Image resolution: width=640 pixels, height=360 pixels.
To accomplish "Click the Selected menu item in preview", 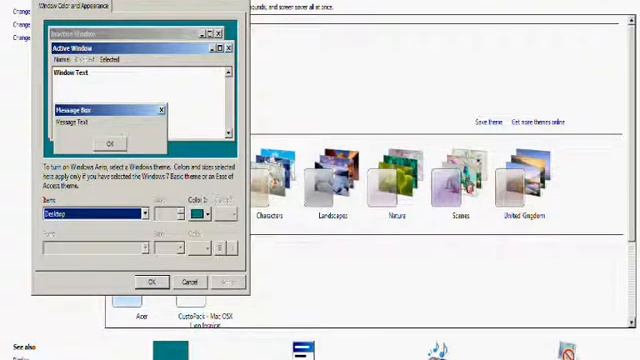I will (x=109, y=60).
